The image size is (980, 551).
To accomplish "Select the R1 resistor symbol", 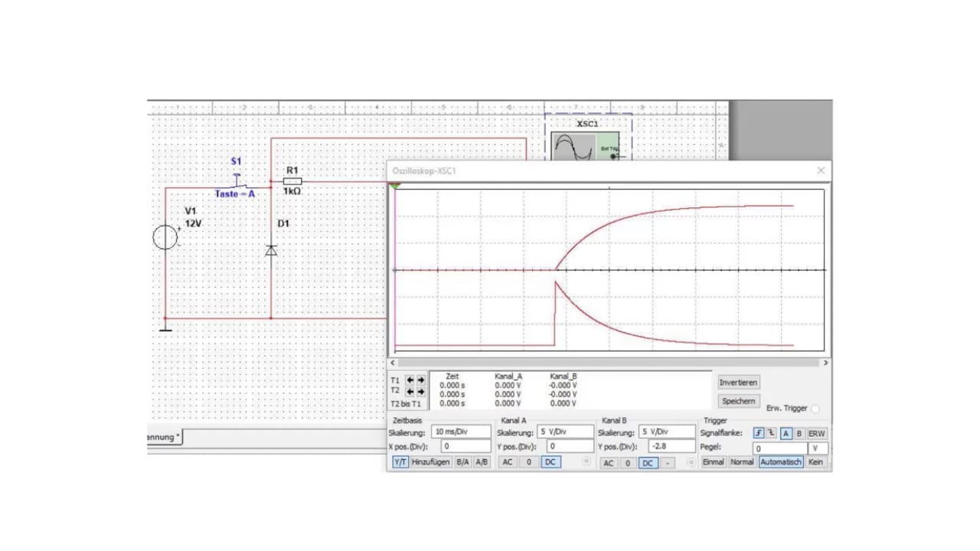I will (x=292, y=181).
